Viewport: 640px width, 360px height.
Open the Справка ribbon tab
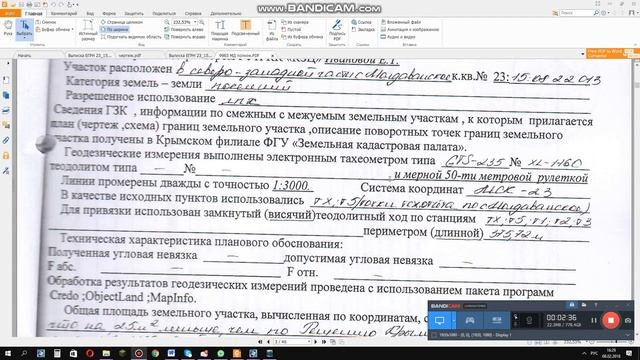pyautogui.click(x=193, y=13)
